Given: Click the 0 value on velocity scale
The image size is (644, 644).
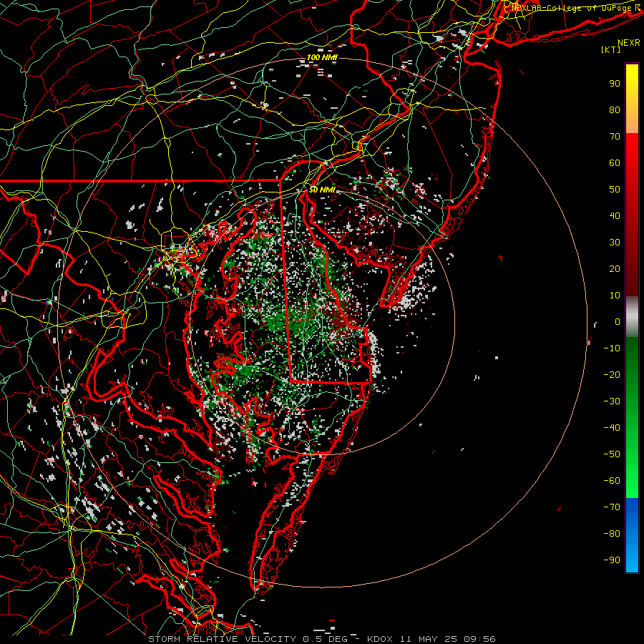Looking at the screenshot, I should coord(618,322).
